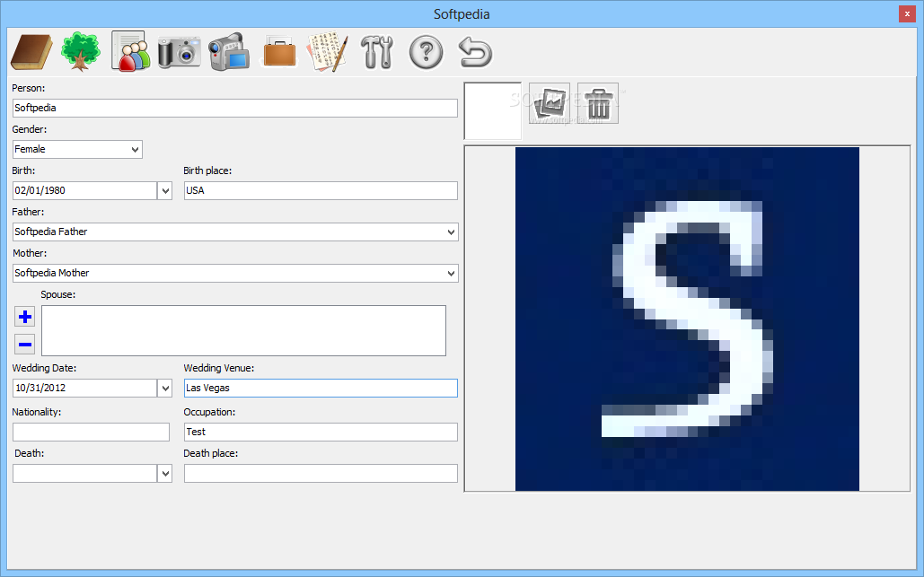924x577 pixels.
Task: Open the Death date picker arrow
Action: pyautogui.click(x=165, y=474)
